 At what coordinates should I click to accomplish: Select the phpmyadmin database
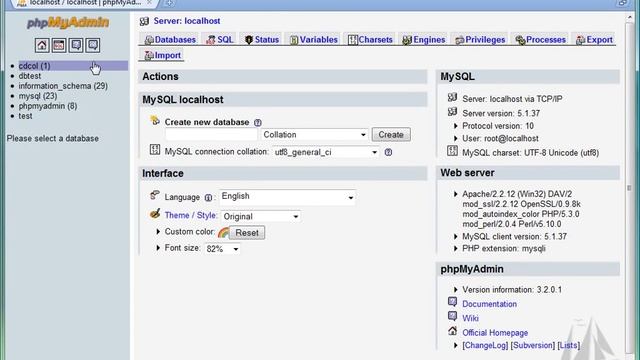pyautogui.click(x=48, y=106)
